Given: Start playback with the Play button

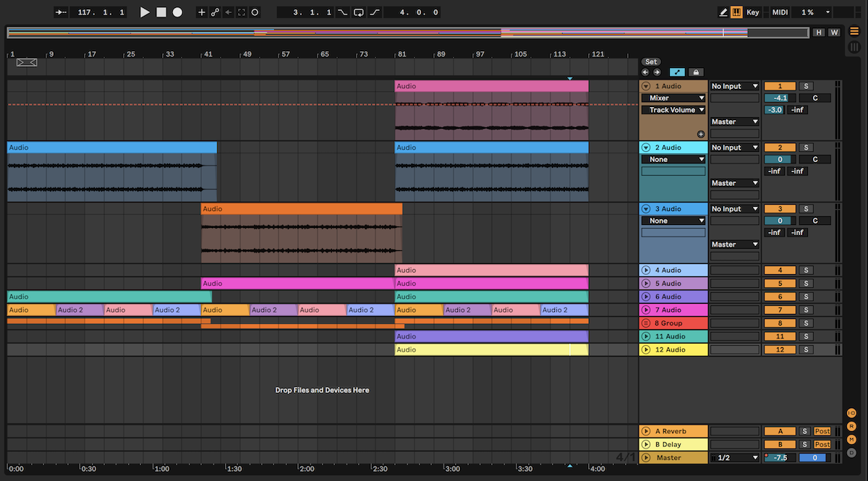Looking at the screenshot, I should coord(145,12).
